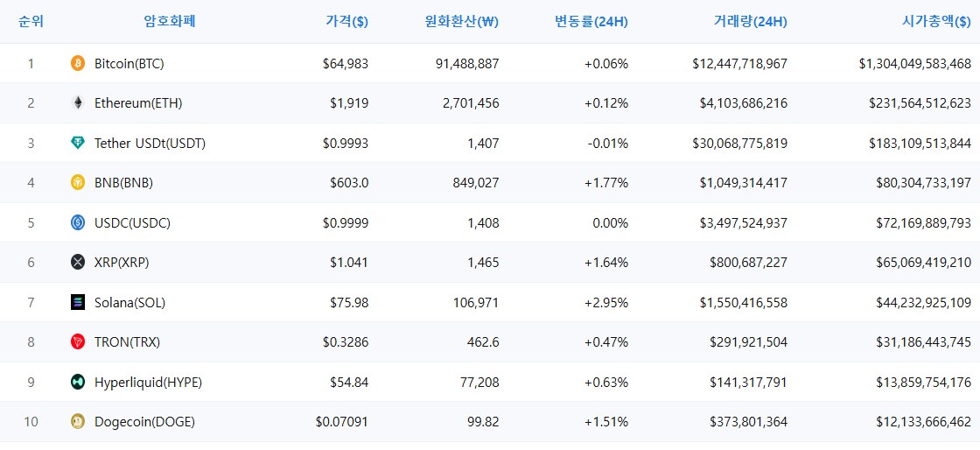Select Dogecoin price $0.07091
The image size is (980, 450).
tap(342, 423)
